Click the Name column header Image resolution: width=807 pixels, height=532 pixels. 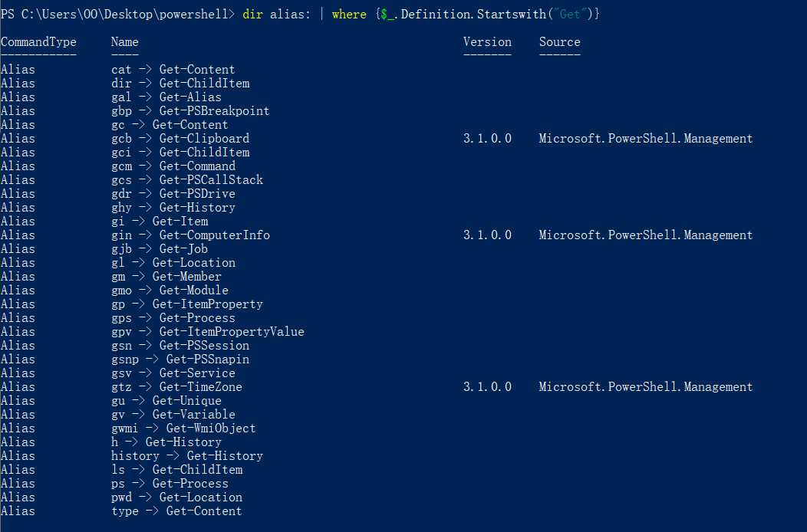[x=124, y=42]
